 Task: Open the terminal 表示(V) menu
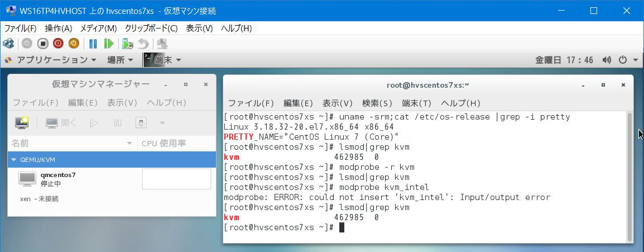click(x=338, y=103)
